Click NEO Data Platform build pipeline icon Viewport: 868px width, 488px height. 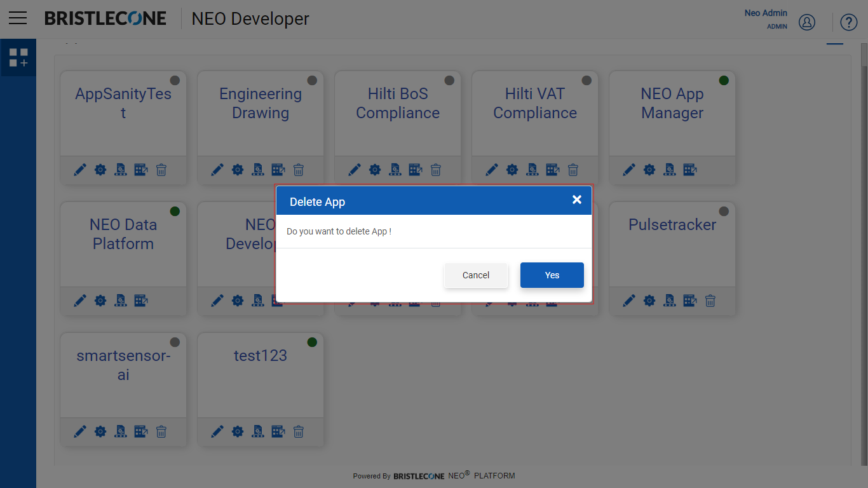[121, 301]
